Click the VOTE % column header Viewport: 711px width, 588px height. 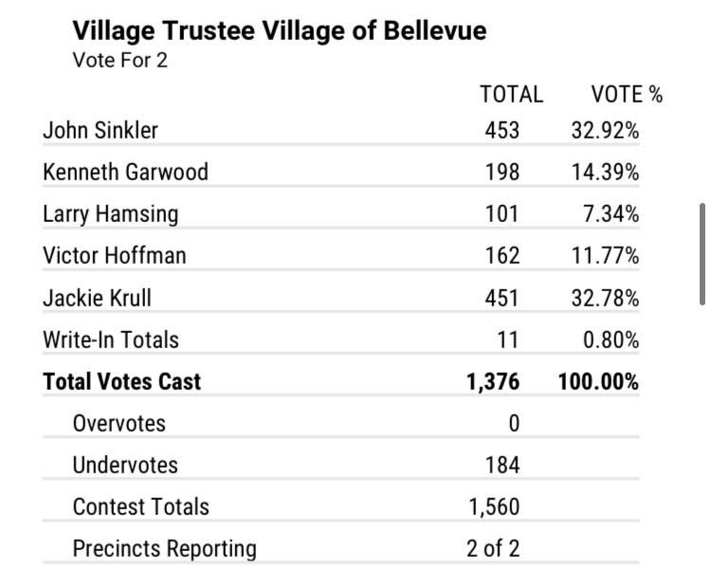coord(627,94)
